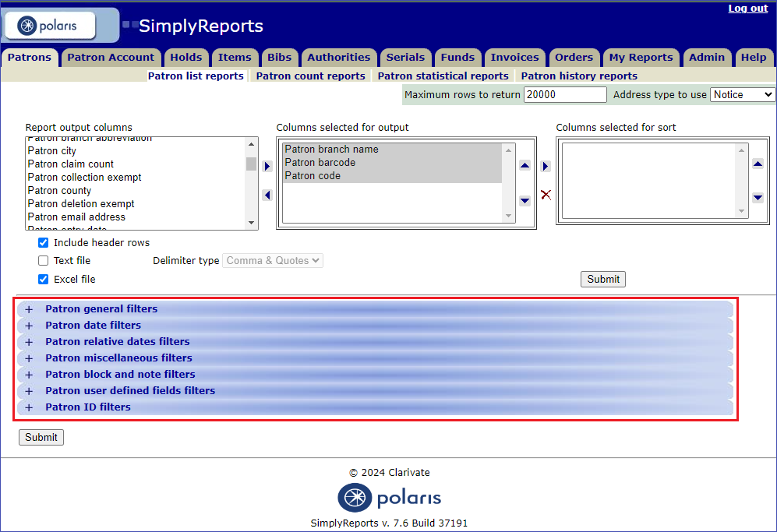Open Patron statistical reports
The width and height of the screenshot is (777, 532).
[x=443, y=76]
